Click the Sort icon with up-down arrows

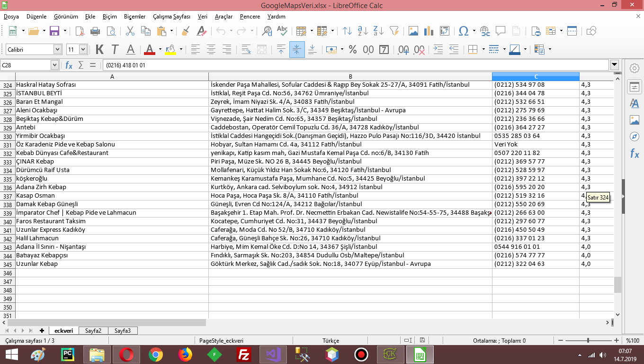pos(348,31)
